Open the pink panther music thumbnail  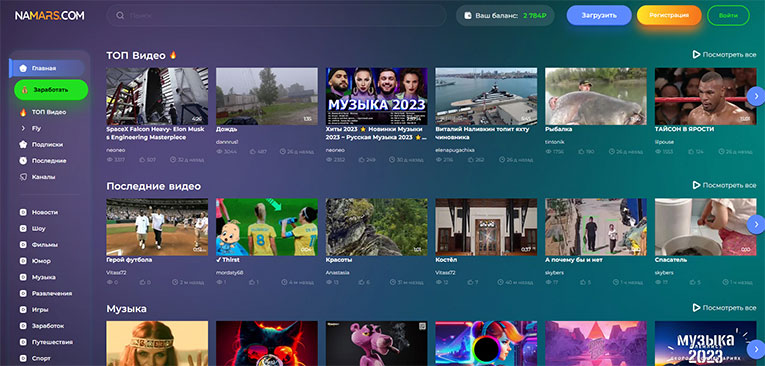(x=377, y=344)
